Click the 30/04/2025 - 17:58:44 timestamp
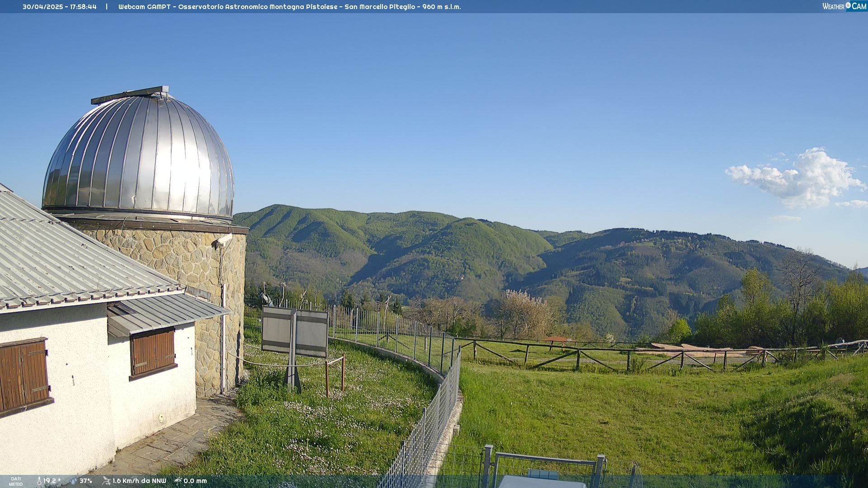The height and width of the screenshot is (488, 868). [x=60, y=7]
